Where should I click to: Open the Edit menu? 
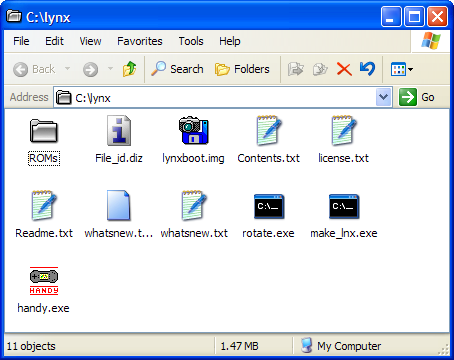point(54,41)
